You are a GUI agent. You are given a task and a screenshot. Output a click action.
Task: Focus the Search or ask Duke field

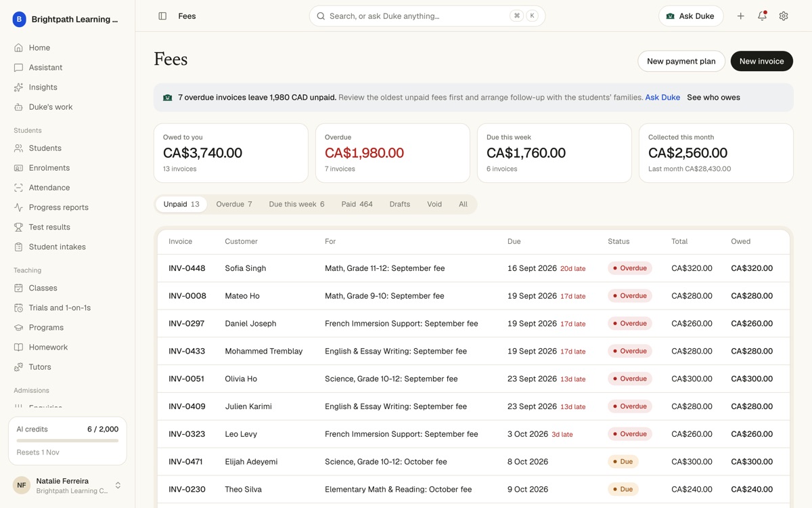(427, 16)
